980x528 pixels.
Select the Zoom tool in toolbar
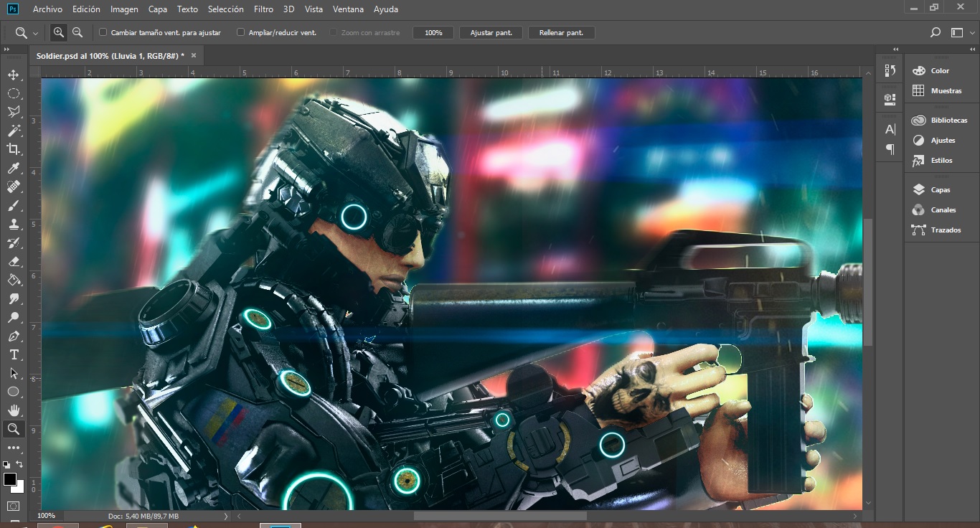14,429
